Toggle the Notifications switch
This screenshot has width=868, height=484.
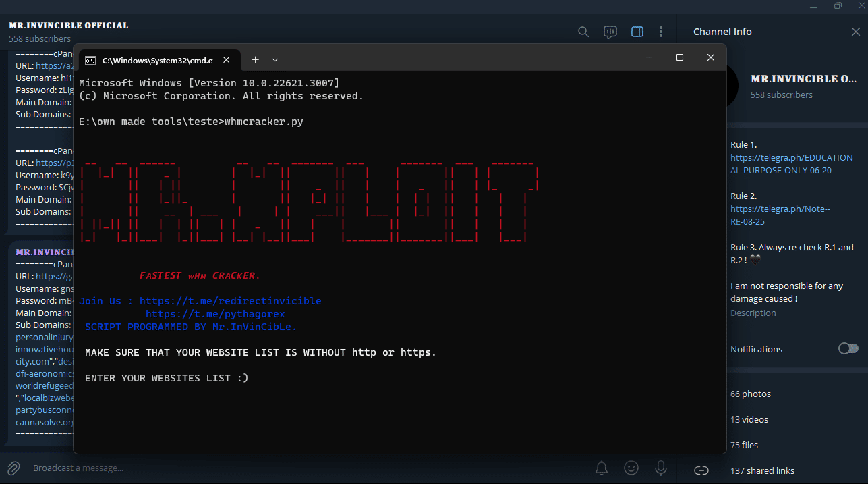coord(848,348)
